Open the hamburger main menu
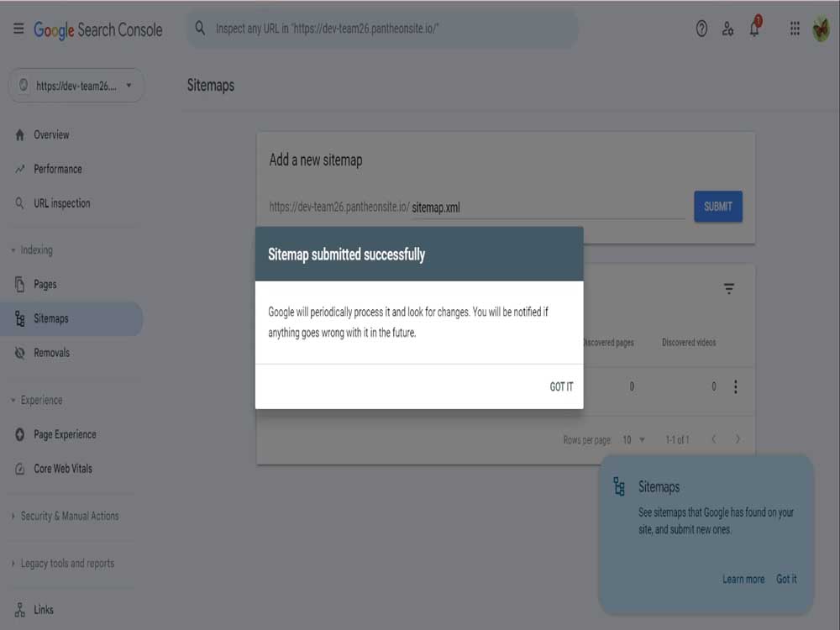Viewport: 840px width, 630px height. click(x=18, y=29)
